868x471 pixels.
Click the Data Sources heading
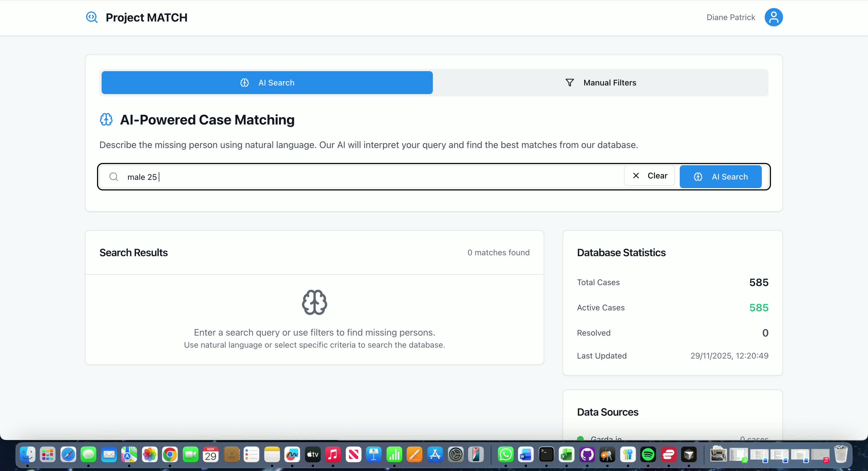pos(608,412)
